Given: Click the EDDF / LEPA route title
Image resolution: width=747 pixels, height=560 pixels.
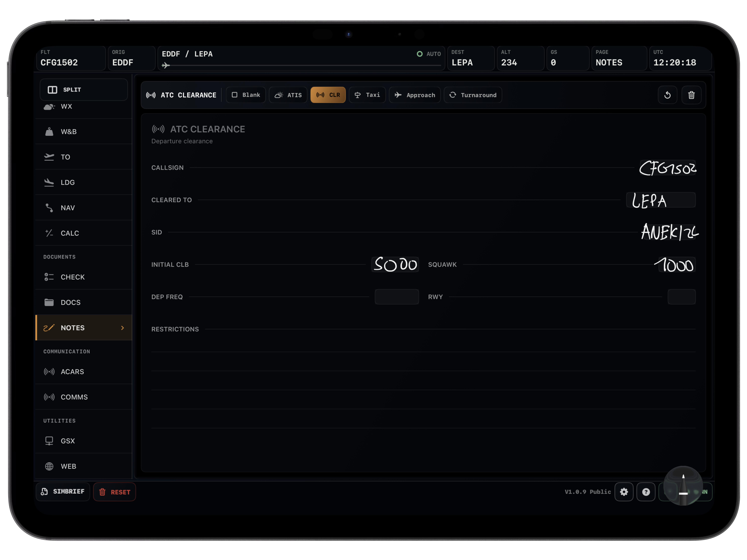Looking at the screenshot, I should 187,54.
